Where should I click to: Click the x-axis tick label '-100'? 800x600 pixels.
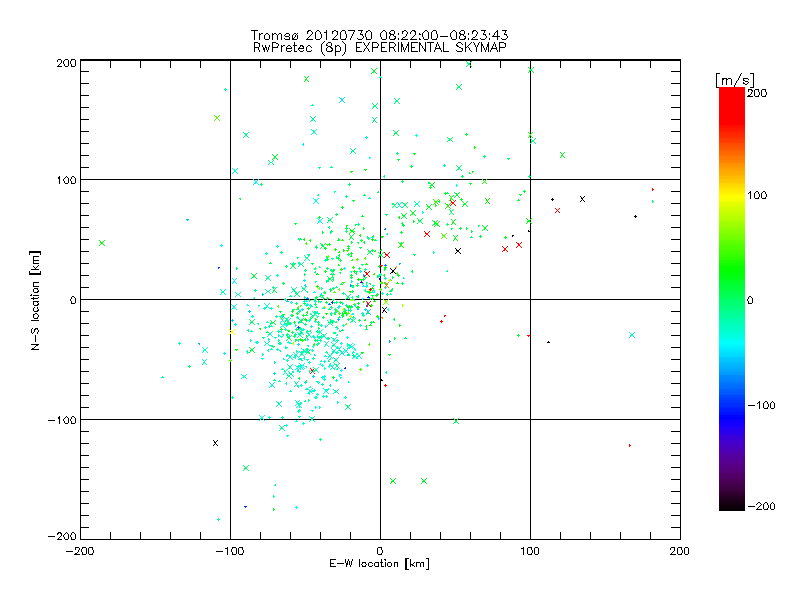230,551
